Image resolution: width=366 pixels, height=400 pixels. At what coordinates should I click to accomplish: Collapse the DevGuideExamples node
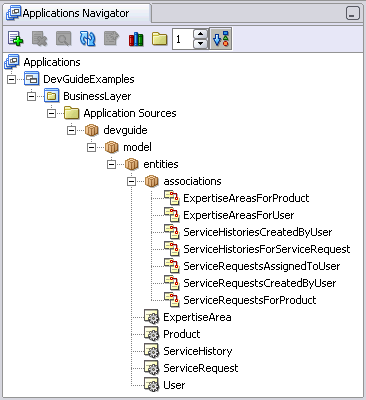(x=12, y=79)
